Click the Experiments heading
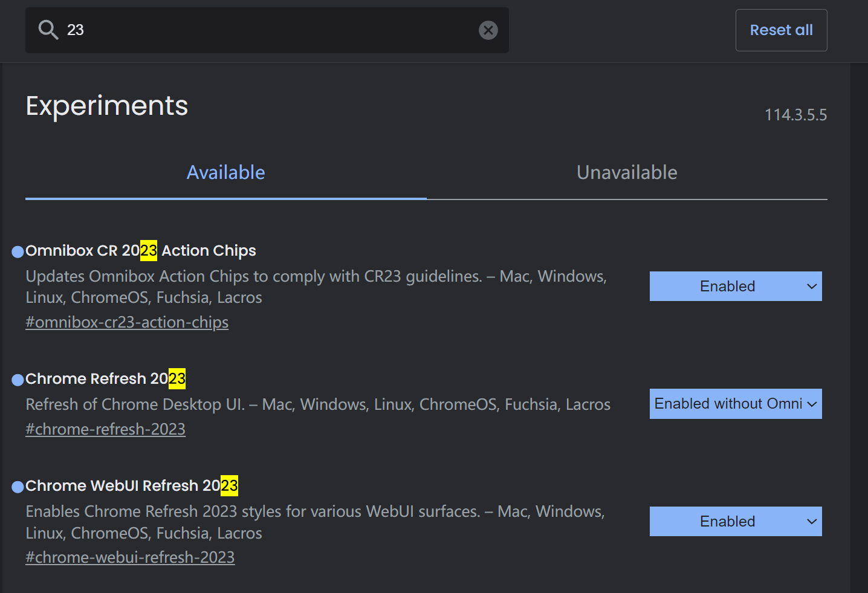 click(x=107, y=106)
